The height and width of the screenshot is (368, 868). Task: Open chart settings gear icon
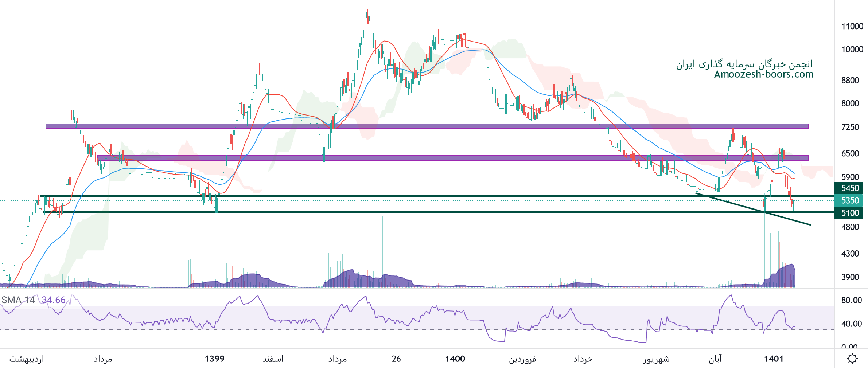click(852, 359)
